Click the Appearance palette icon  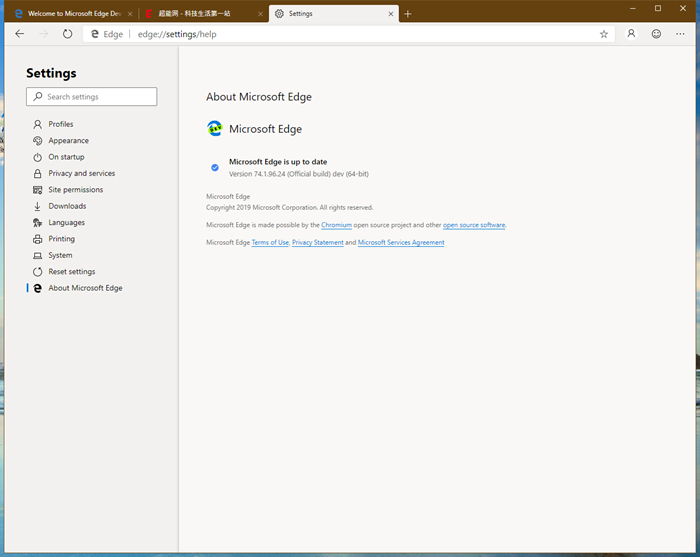point(38,141)
